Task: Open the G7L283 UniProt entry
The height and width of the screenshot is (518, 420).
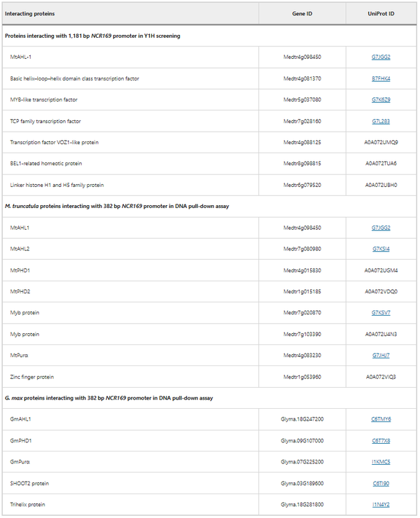Action: (x=381, y=121)
